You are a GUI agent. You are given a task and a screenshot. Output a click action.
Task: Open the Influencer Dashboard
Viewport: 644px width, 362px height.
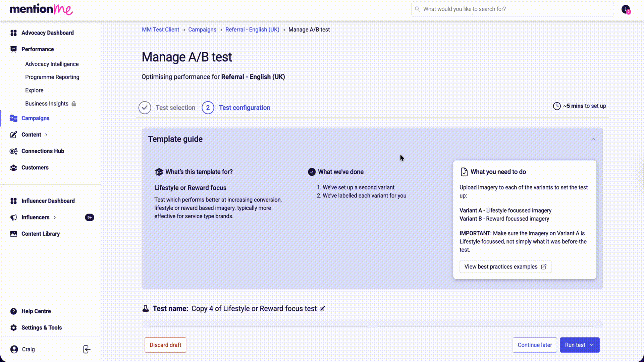[48, 201]
